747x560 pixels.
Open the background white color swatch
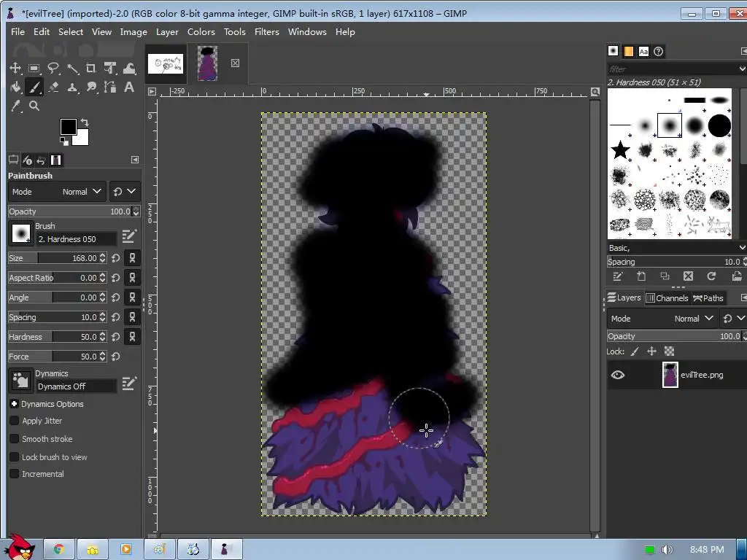(82, 139)
